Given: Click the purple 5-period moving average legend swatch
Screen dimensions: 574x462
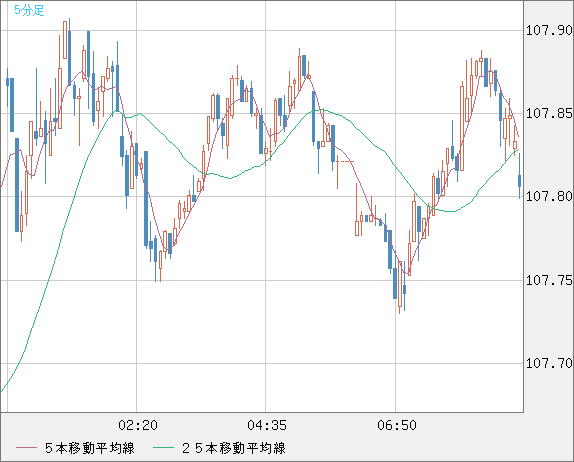Looking at the screenshot, I should point(26,448).
